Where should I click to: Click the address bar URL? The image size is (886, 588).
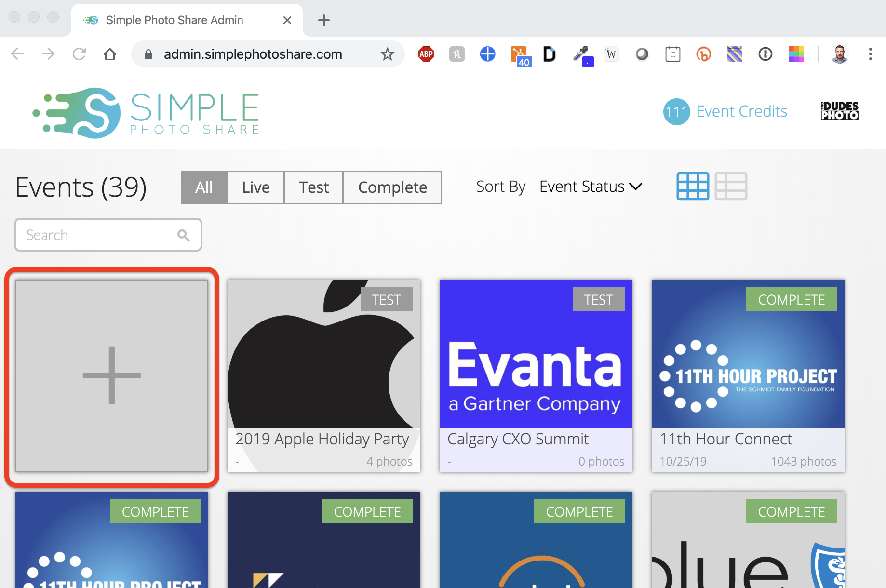coord(253,54)
